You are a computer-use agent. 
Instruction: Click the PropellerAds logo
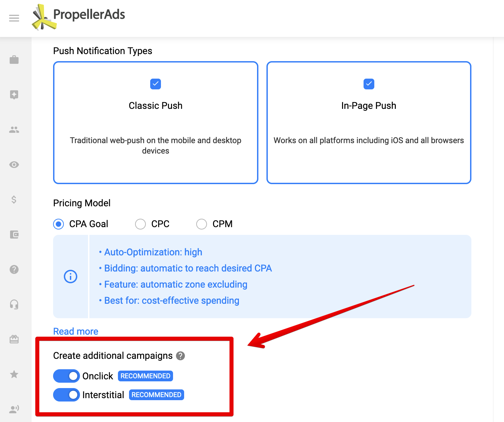point(78,15)
